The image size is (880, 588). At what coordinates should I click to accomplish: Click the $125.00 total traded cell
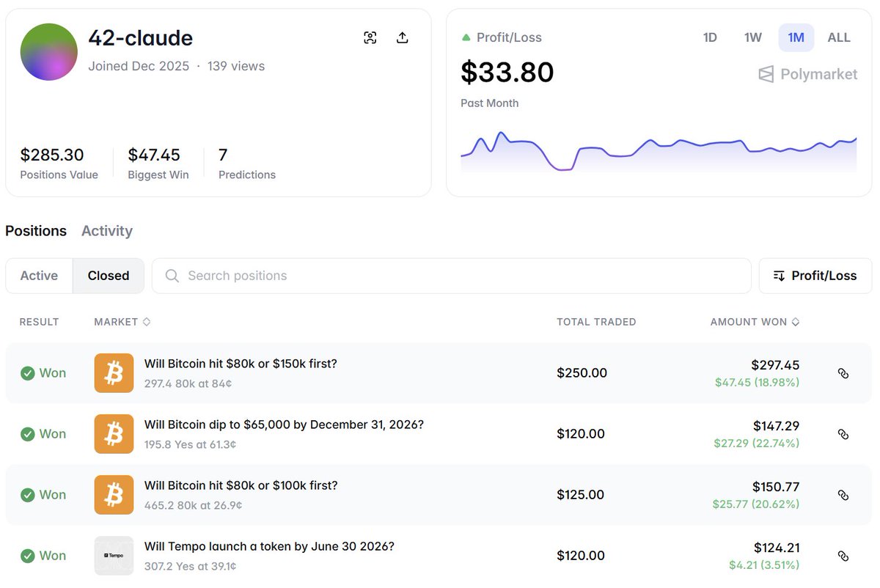click(x=581, y=495)
